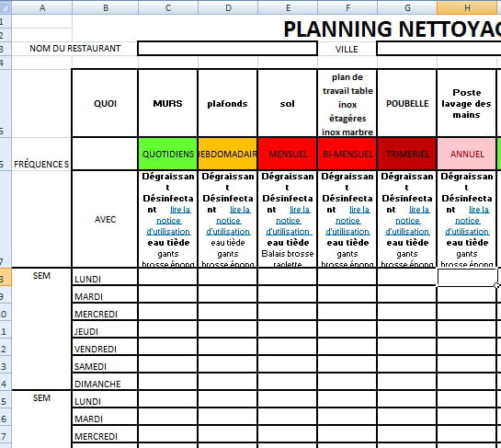Select MARDI in the second week
Viewport: 501px width, 448px height.
pos(105,417)
